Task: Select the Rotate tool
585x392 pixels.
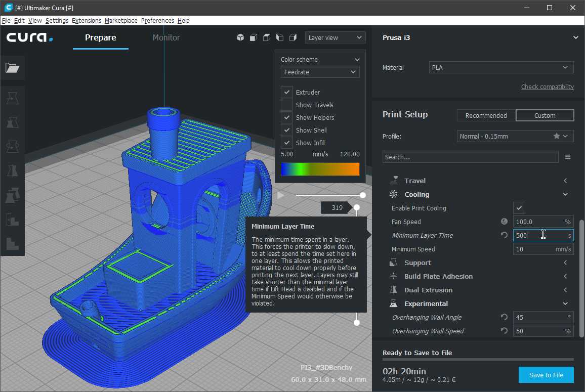Action: (x=13, y=146)
